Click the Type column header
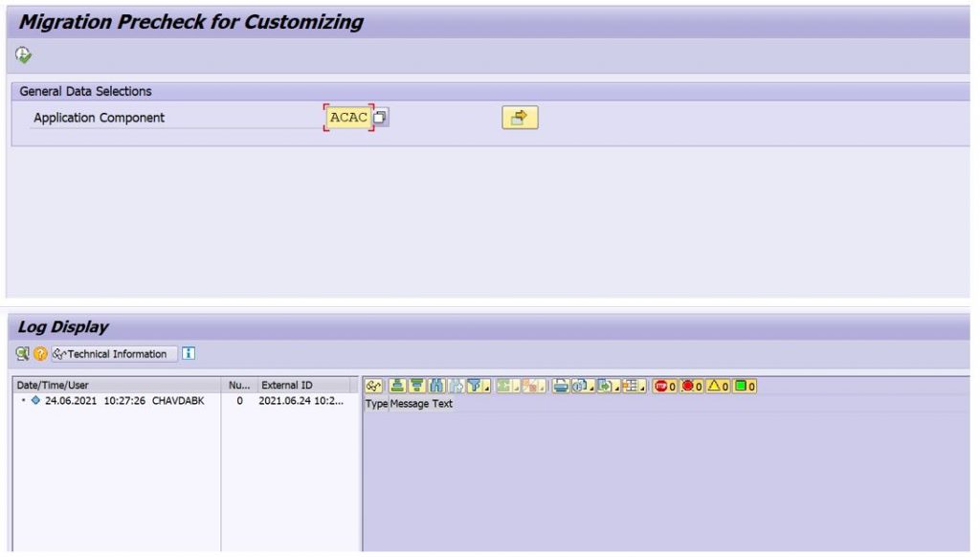Viewport: 980px width, 557px height. tap(376, 404)
